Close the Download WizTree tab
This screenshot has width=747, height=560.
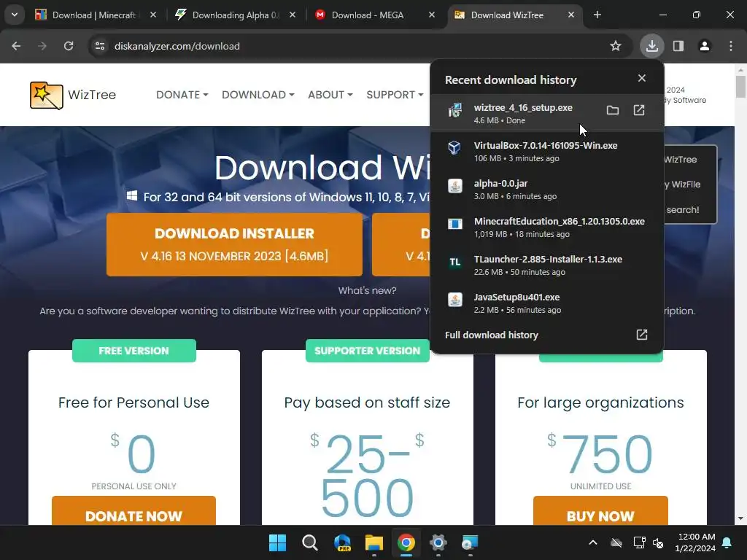tap(571, 15)
